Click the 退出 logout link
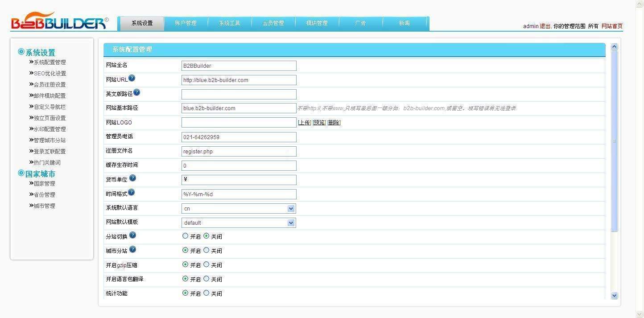The width and height of the screenshot is (644, 318). click(545, 26)
